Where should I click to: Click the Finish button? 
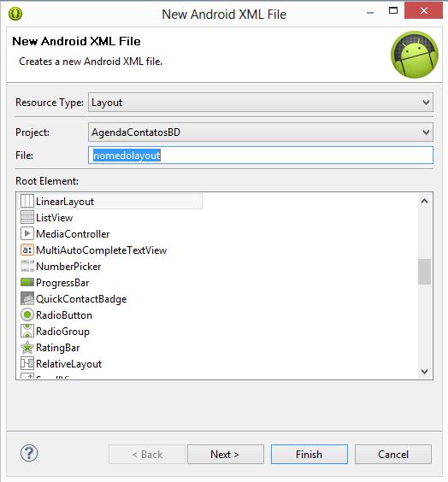309,454
